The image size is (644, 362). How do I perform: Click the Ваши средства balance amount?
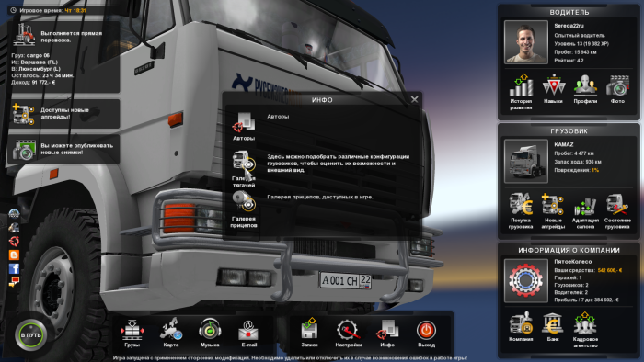(610, 270)
